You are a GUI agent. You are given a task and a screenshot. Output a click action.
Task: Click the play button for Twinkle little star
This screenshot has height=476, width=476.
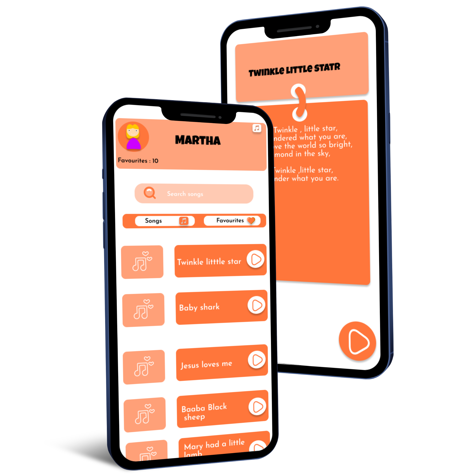click(x=257, y=262)
